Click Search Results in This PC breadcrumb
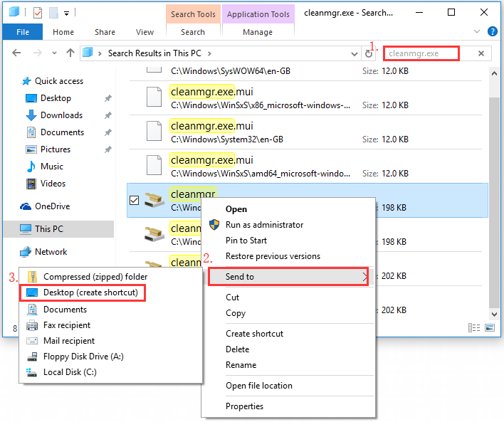504x422 pixels. tap(154, 53)
